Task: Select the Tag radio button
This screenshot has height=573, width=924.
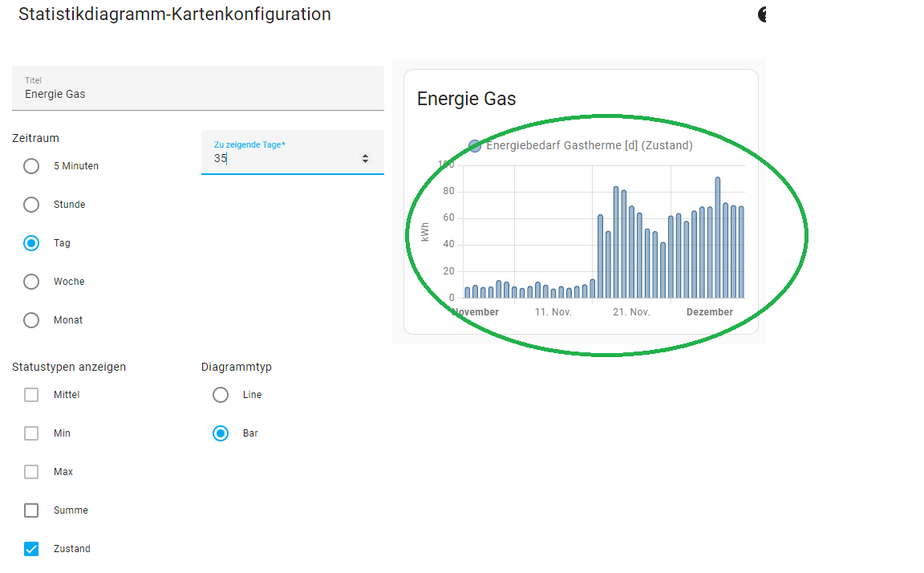Action: point(30,243)
